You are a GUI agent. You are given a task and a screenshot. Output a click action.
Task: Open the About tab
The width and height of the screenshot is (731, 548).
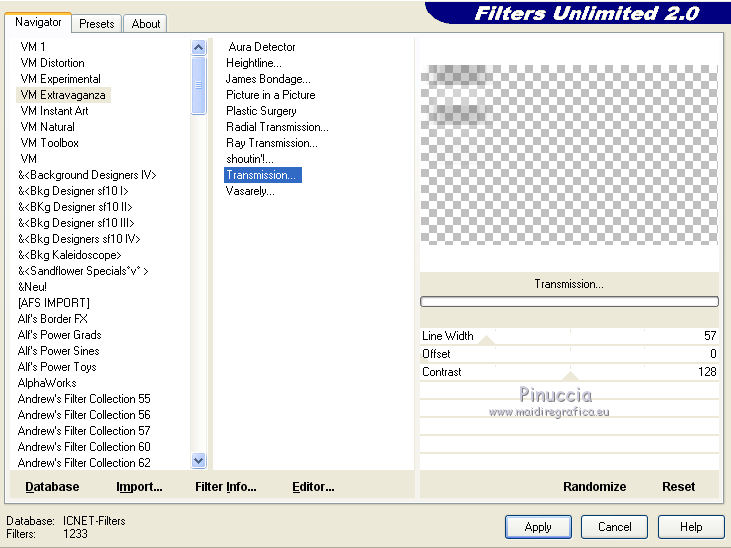pos(145,24)
